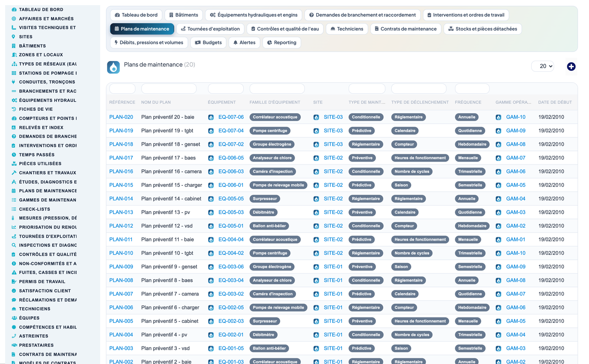
Task: Open Gammes de maintenance in the sidebar
Action: point(48,200)
